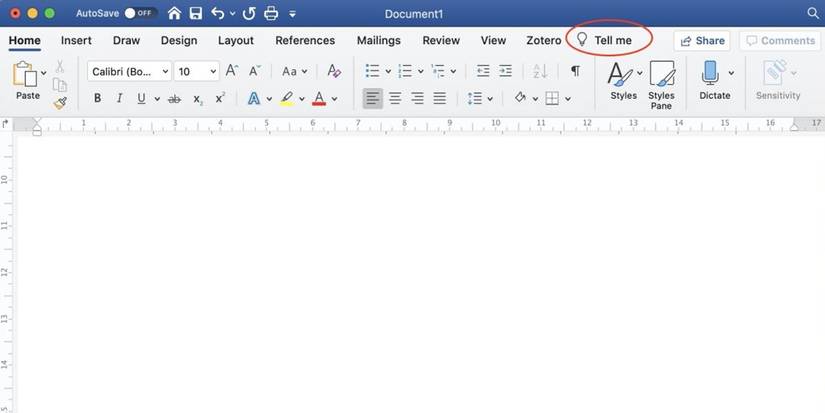
Task: Switch to the Review tab
Action: click(x=441, y=41)
